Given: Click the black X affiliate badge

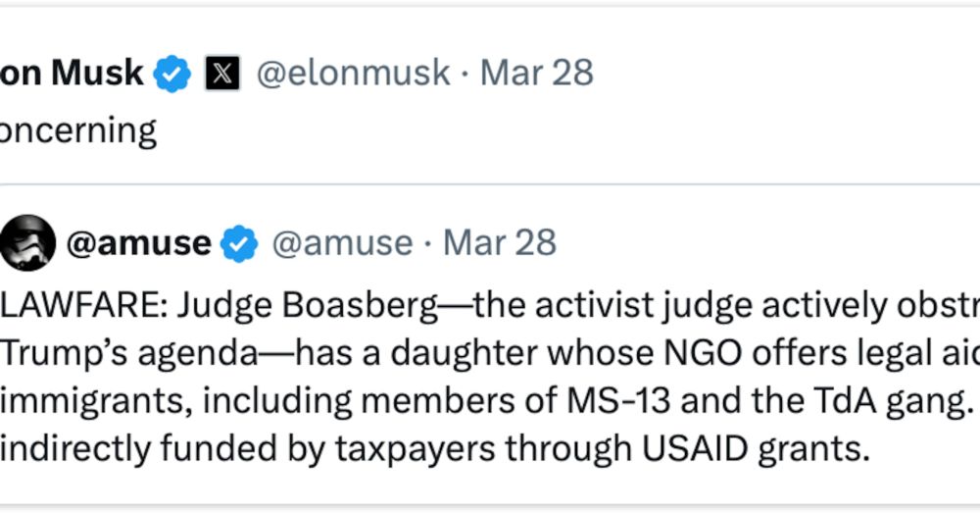Looking at the screenshot, I should click(x=222, y=74).
